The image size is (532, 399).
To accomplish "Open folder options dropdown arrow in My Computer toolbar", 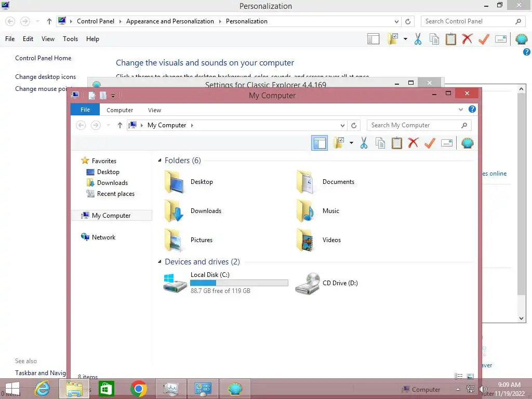I will coord(351,143).
